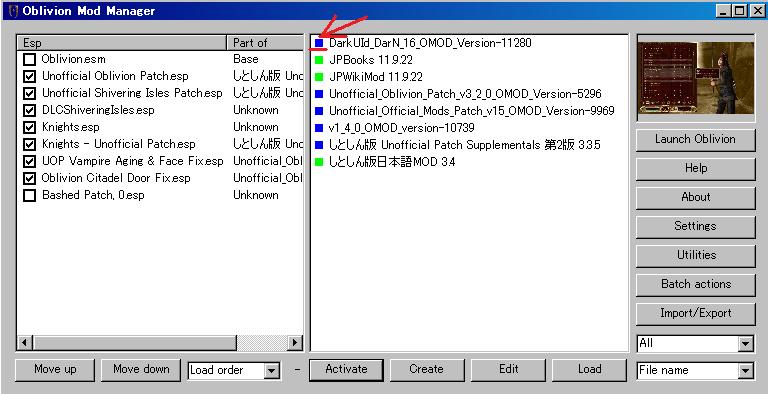The image size is (768, 394).
Task: Click the Batch actions button
Action: tap(696, 284)
